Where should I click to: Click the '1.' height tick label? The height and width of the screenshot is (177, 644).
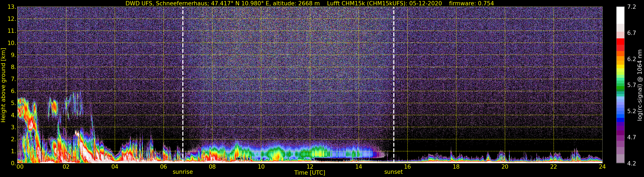pos(13,151)
